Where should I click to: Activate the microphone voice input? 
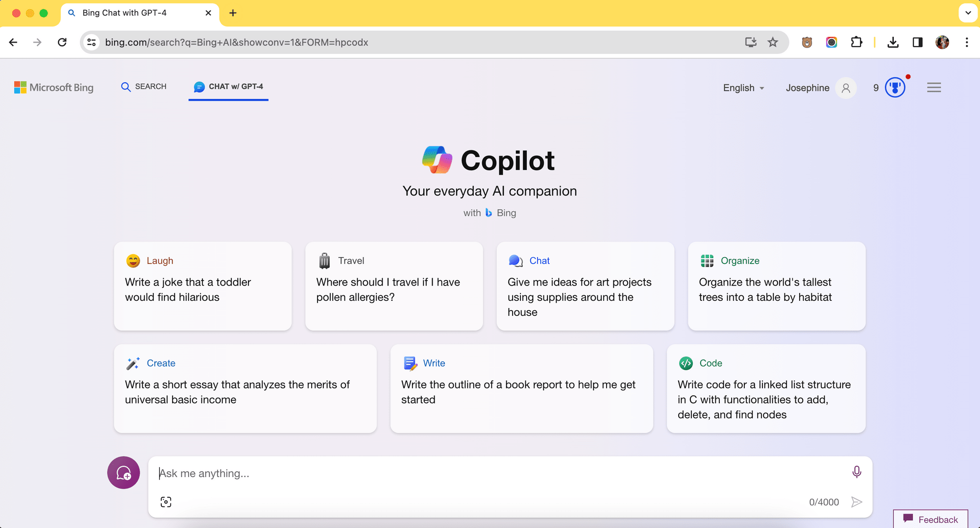coord(857,472)
